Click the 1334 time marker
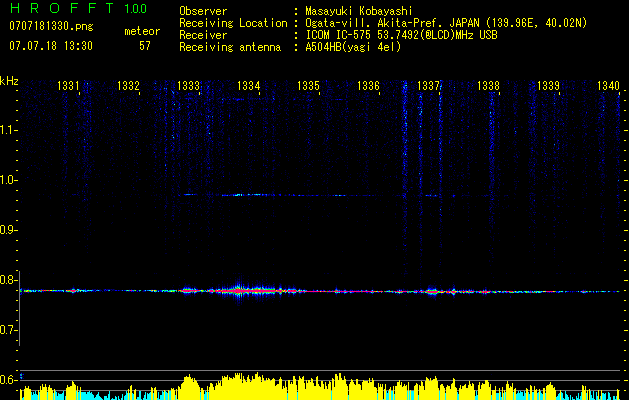Image resolution: width=629 pixels, height=400 pixels. pyautogui.click(x=248, y=85)
